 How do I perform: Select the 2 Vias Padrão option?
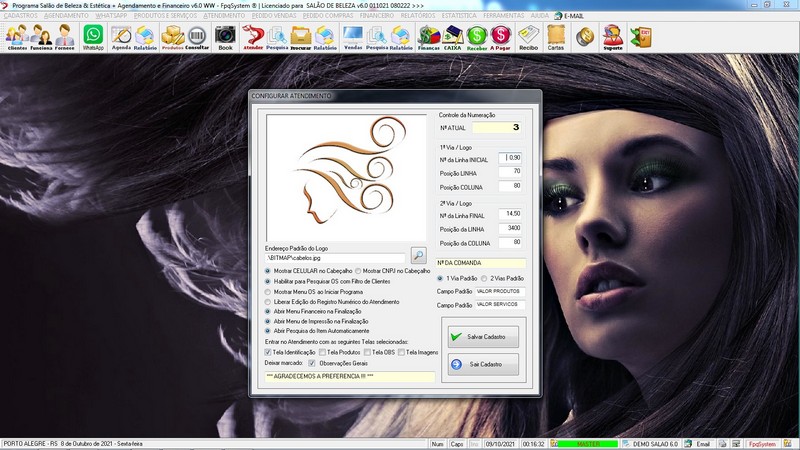coord(486,277)
